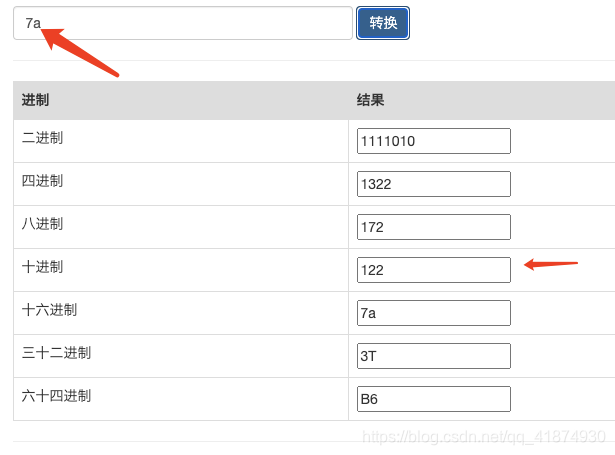Screen dimensions: 615x455
Task: Select the 六十四进制 row label
Action: coord(56,396)
